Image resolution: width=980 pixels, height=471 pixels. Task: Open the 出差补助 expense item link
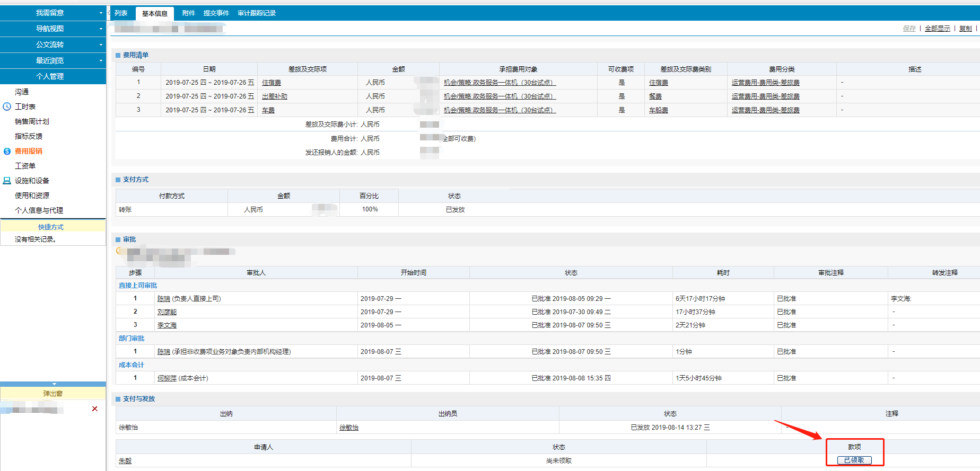(275, 96)
